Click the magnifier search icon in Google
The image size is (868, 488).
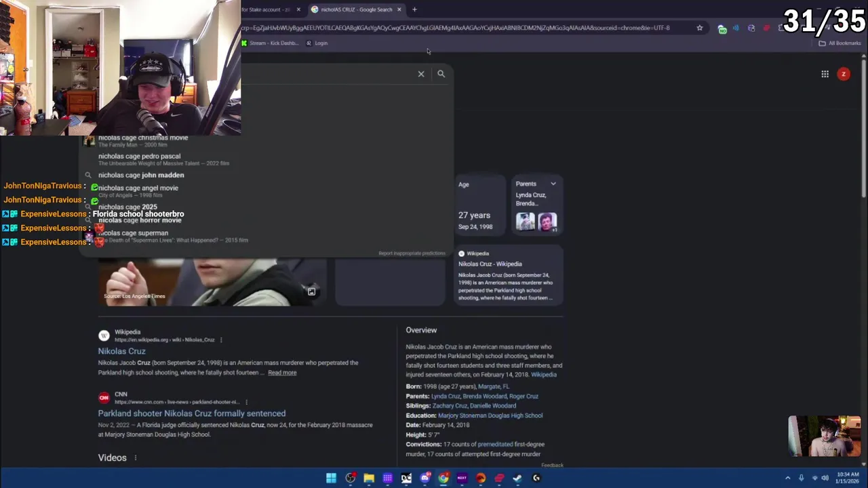[441, 74]
